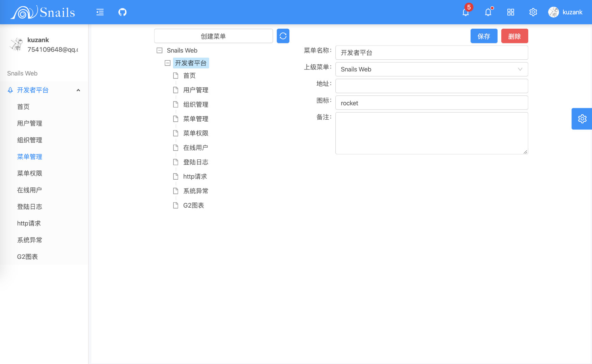Select 首页 label in the menu tree
The width and height of the screenshot is (592, 364).
[189, 75]
